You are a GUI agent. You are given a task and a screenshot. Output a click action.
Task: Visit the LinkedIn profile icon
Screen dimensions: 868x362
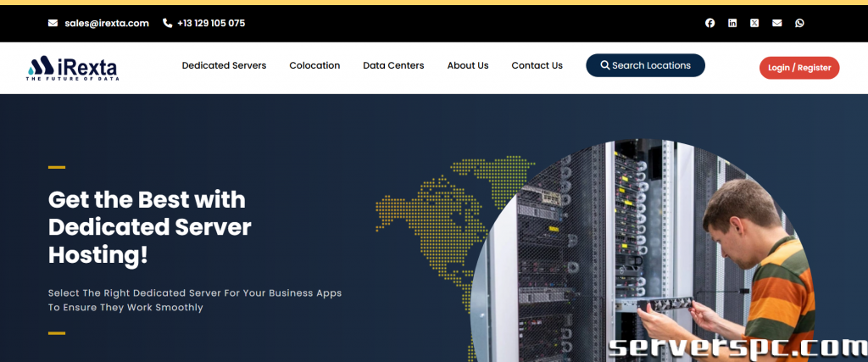click(x=732, y=23)
